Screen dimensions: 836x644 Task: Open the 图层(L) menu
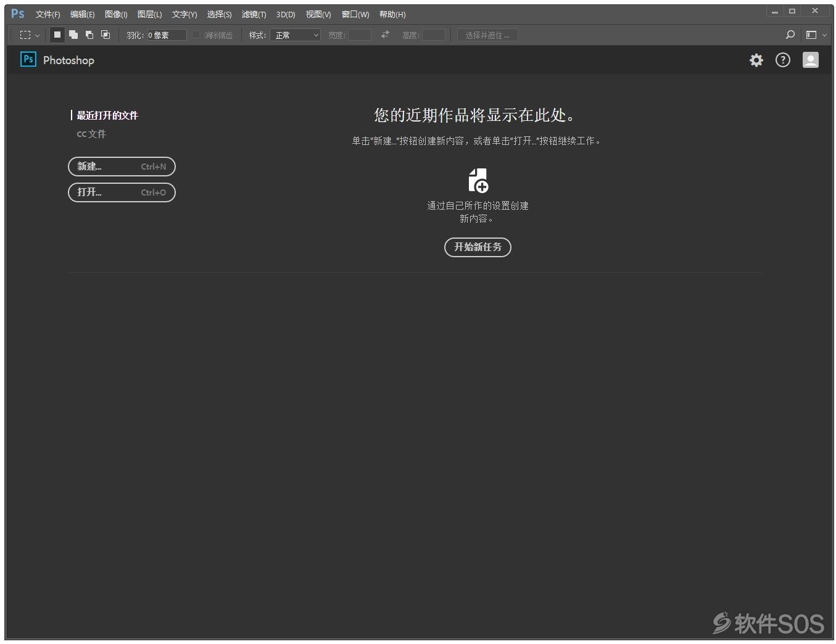tap(149, 14)
